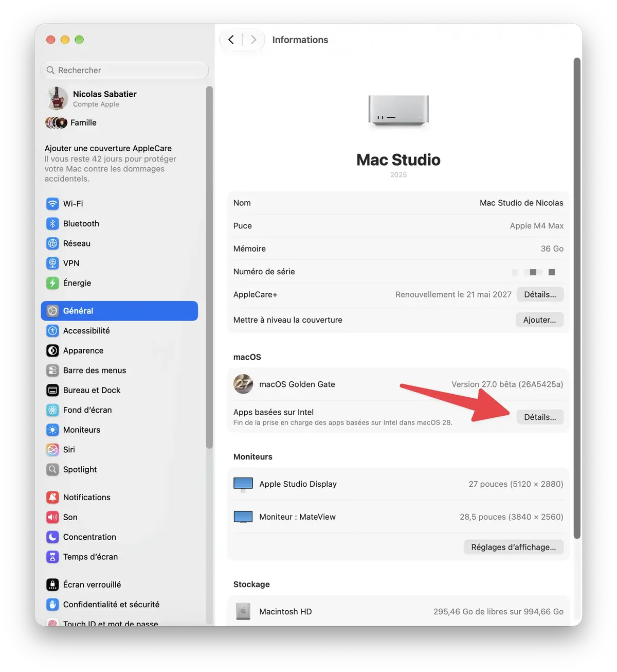Select the Spotlight magnifier icon
Screen dimensions: 617x672
pyautogui.click(x=52, y=469)
